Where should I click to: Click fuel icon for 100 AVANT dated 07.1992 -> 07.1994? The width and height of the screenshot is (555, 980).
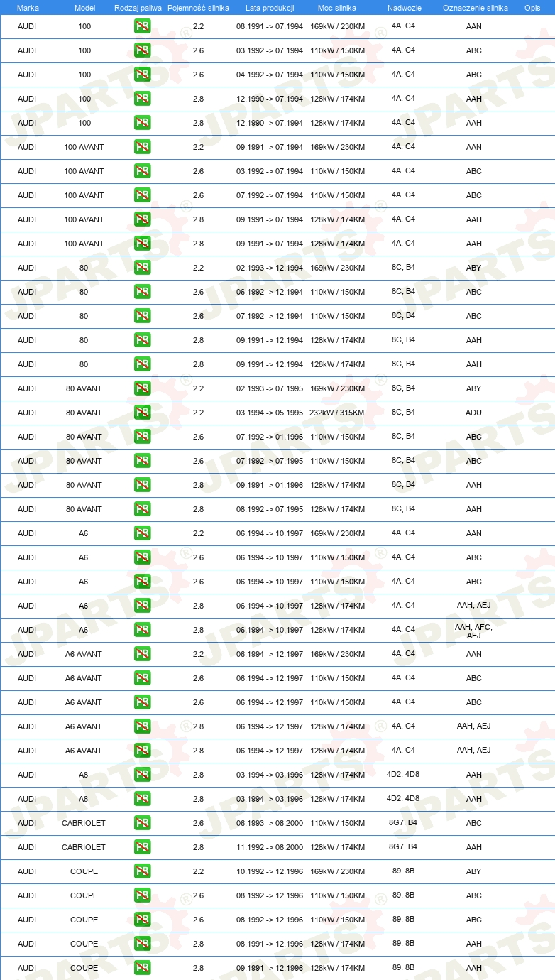142,196
